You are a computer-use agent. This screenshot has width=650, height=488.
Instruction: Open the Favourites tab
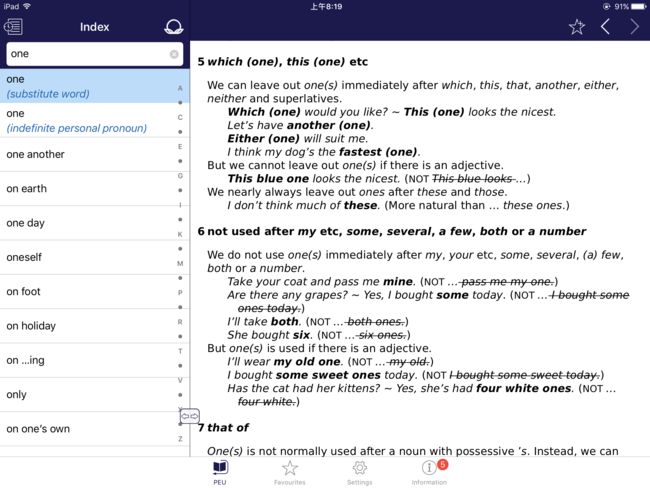290,472
